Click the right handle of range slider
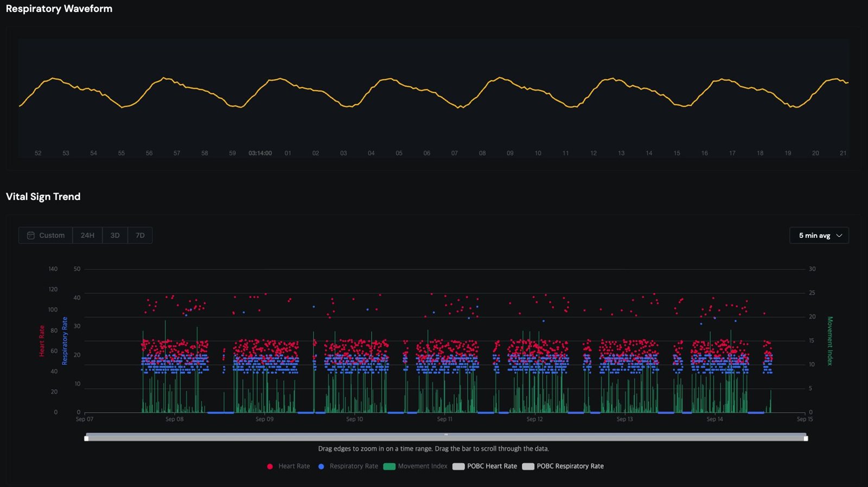 (x=806, y=438)
